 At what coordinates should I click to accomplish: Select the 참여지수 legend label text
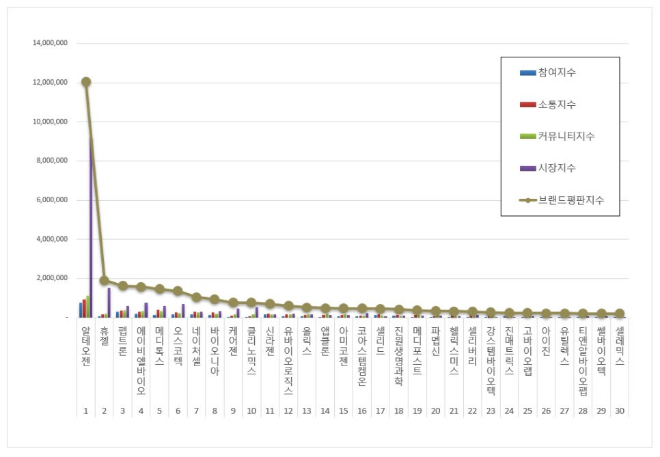(x=556, y=73)
